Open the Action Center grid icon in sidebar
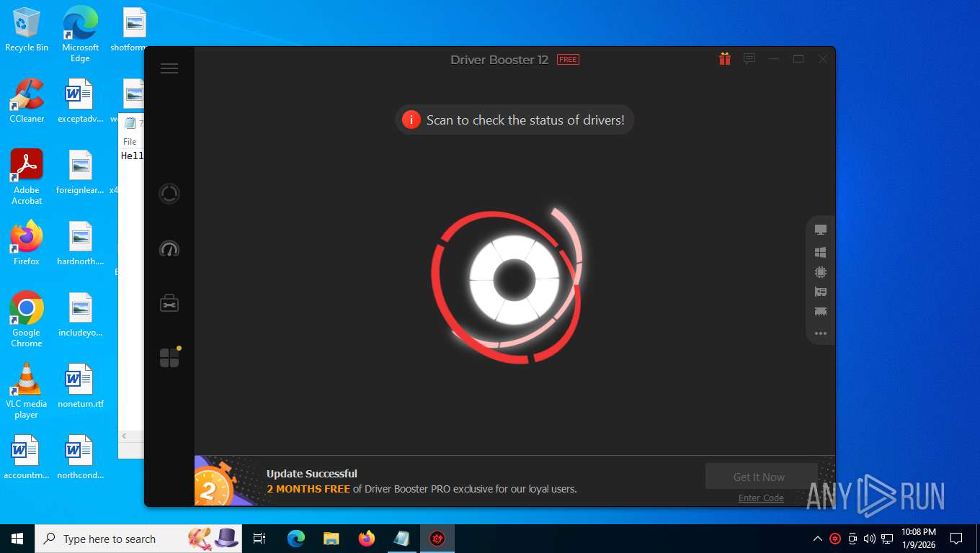This screenshot has height=553, width=980. click(x=169, y=357)
